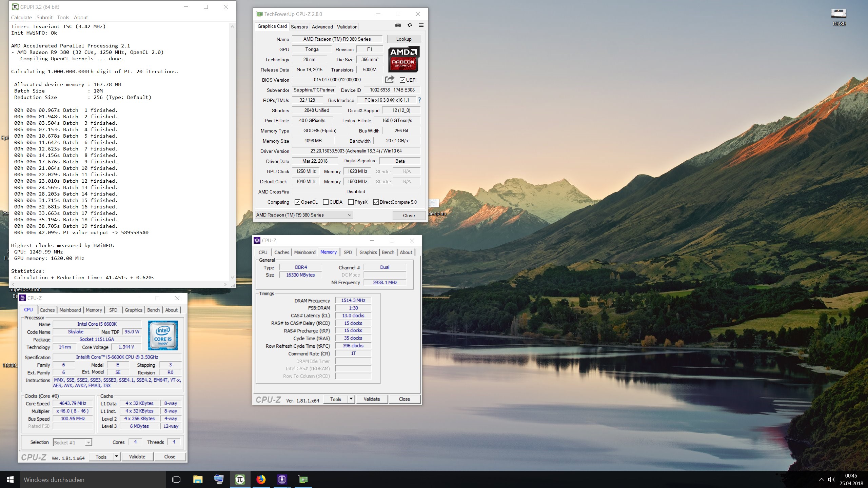The width and height of the screenshot is (868, 488).
Task: Click the Lookup button in GPU-Z
Action: (404, 39)
